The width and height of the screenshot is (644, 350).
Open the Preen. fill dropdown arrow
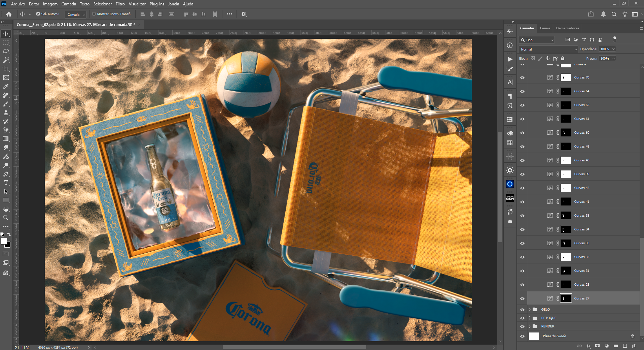pos(614,59)
